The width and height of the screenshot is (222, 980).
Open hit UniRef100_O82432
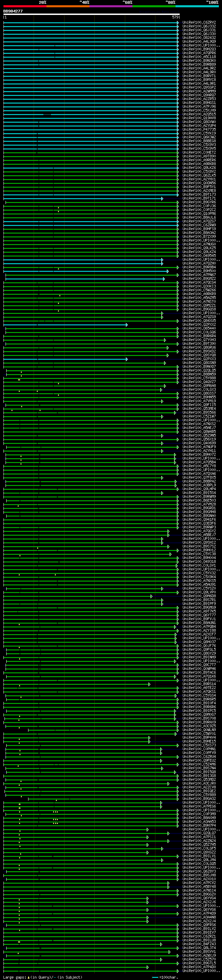pos(199,38)
